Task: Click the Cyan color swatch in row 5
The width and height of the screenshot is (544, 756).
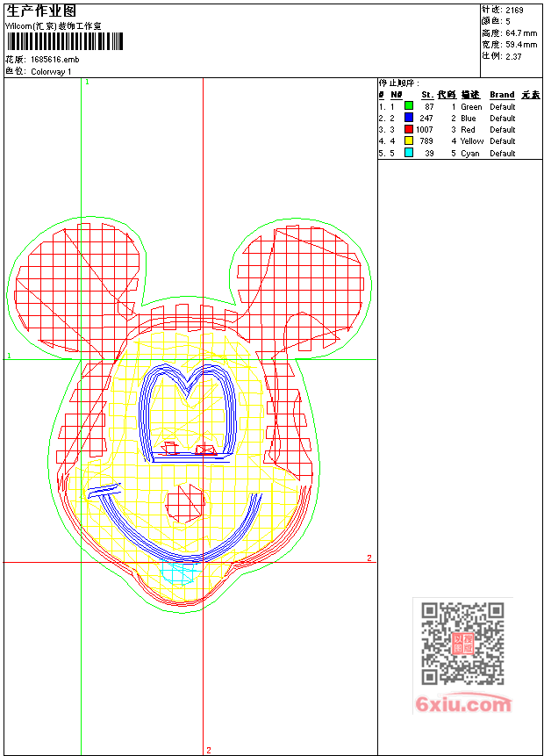Action: click(x=409, y=153)
